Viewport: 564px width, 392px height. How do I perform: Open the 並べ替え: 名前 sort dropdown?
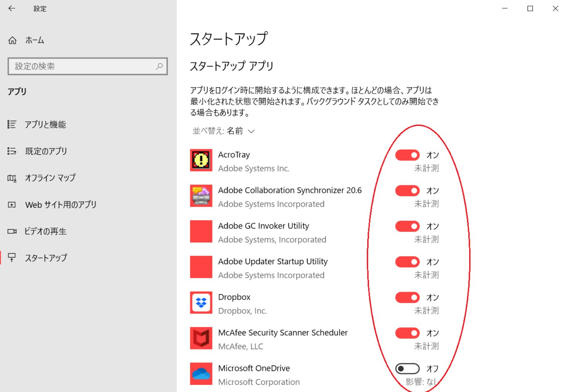[x=224, y=131]
